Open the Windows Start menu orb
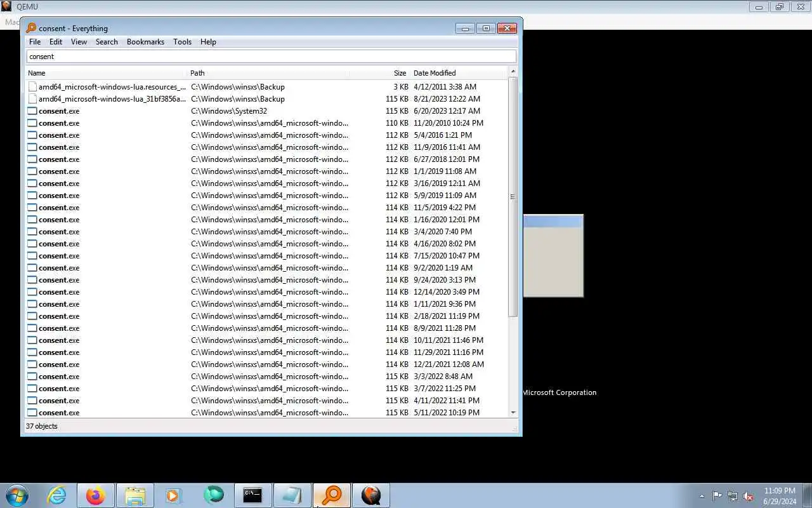 17,495
